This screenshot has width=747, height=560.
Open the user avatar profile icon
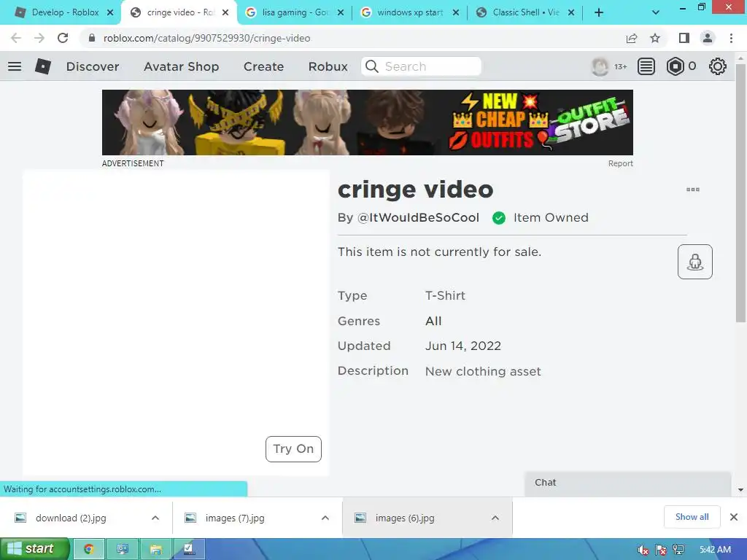pyautogui.click(x=600, y=66)
